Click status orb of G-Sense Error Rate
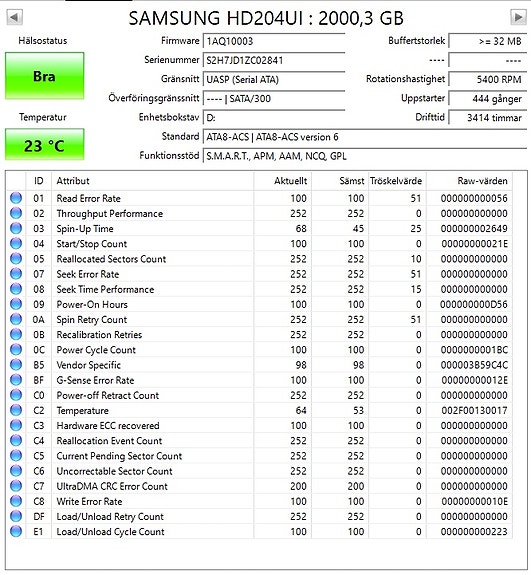Screen dimensions: 531x575 pos(16,380)
